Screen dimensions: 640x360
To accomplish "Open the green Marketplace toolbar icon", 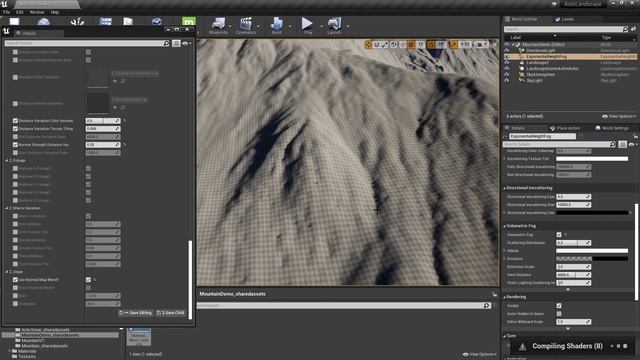I will coord(189,22).
